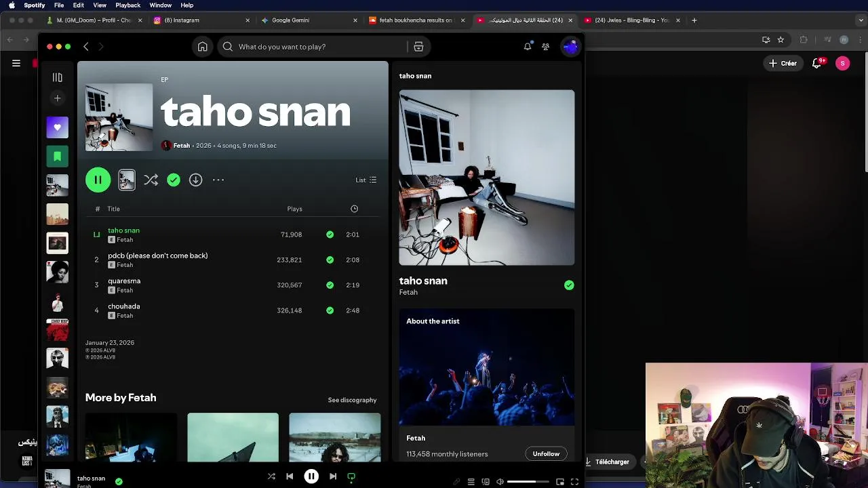Open Playback menu in menu bar
Screen dimensions: 868x488
pyautogui.click(x=128, y=5)
